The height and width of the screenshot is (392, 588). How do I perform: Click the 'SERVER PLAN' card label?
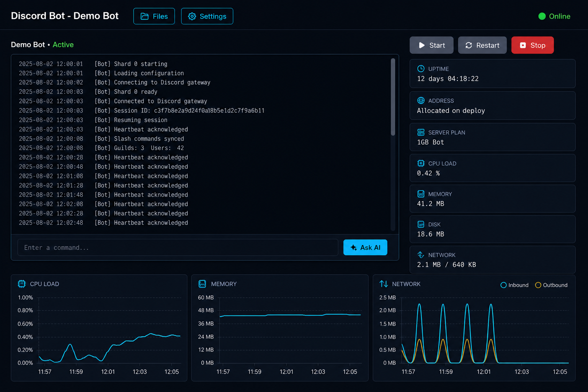pyautogui.click(x=447, y=132)
